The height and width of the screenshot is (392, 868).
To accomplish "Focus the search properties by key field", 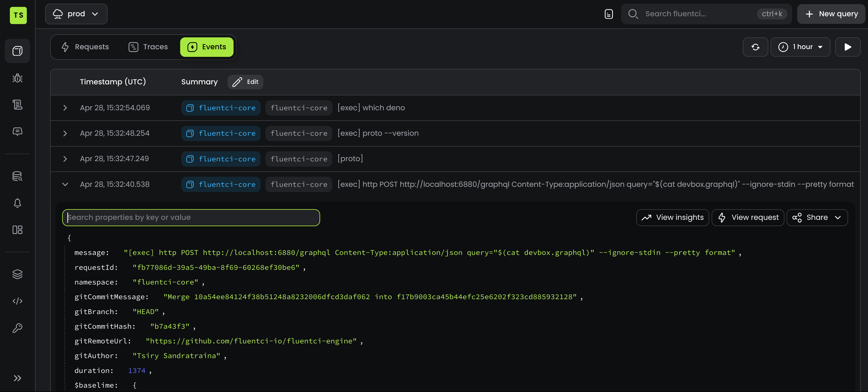I will (x=191, y=217).
